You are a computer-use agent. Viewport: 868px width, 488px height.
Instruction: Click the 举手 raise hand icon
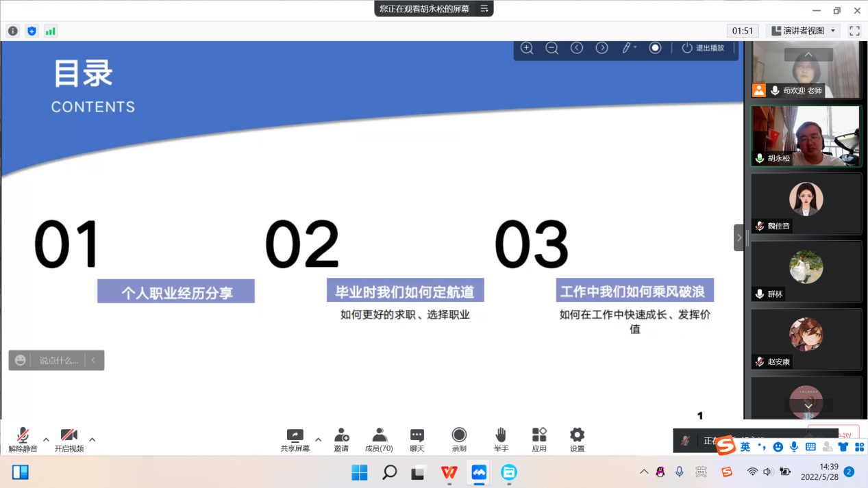tap(501, 439)
